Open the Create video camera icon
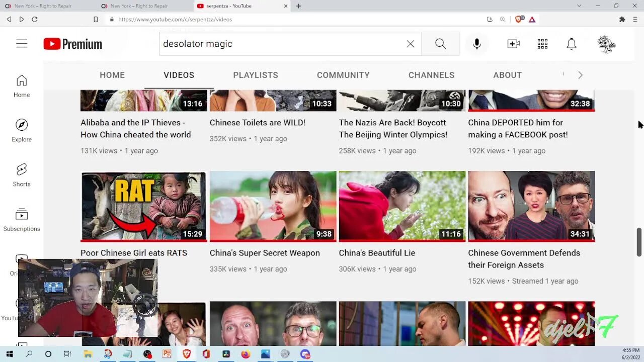Image resolution: width=644 pixels, height=362 pixels. click(x=514, y=44)
